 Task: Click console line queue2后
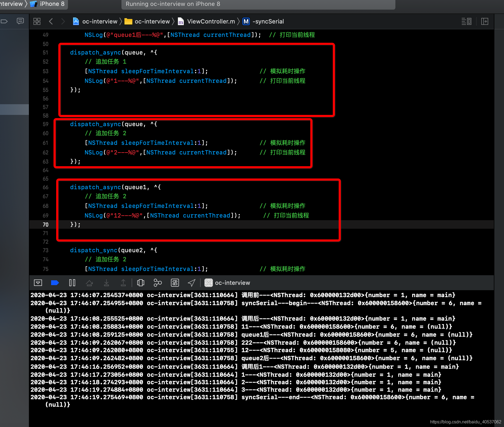point(251,358)
